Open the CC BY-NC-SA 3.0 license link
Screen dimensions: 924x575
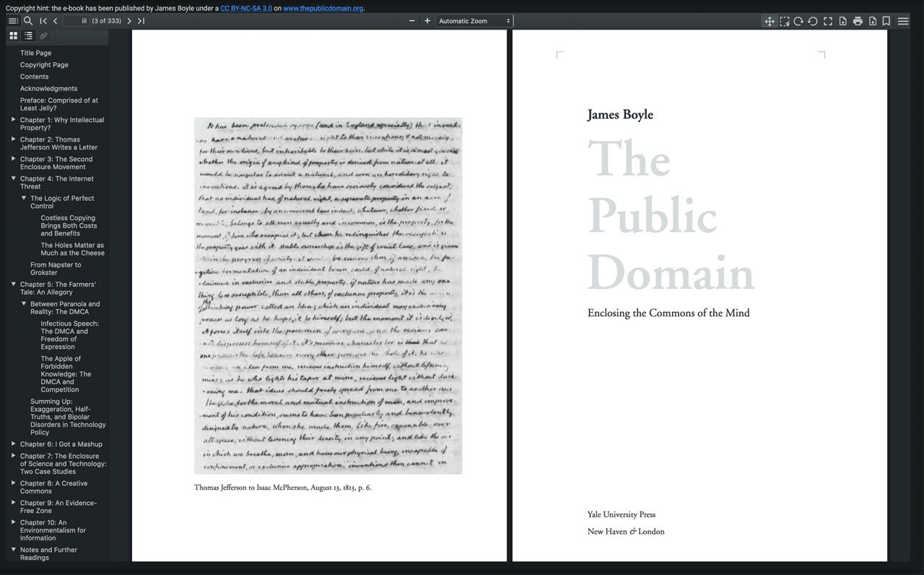coord(246,8)
